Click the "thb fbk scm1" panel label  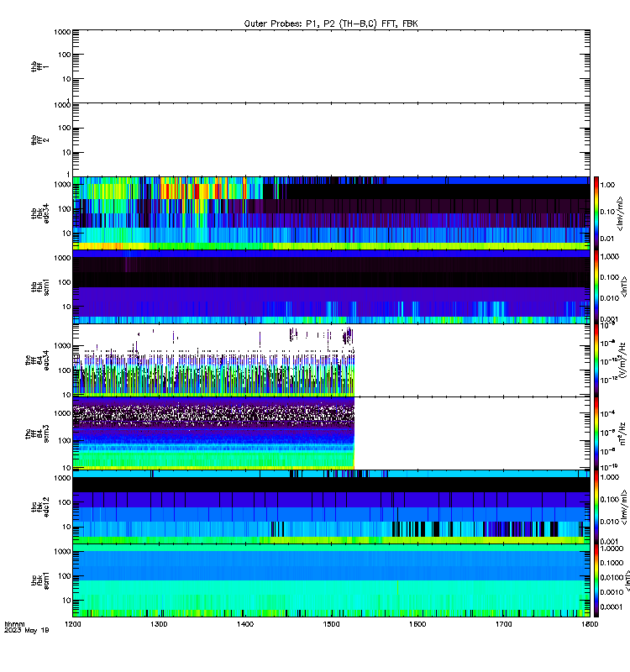click(x=39, y=286)
